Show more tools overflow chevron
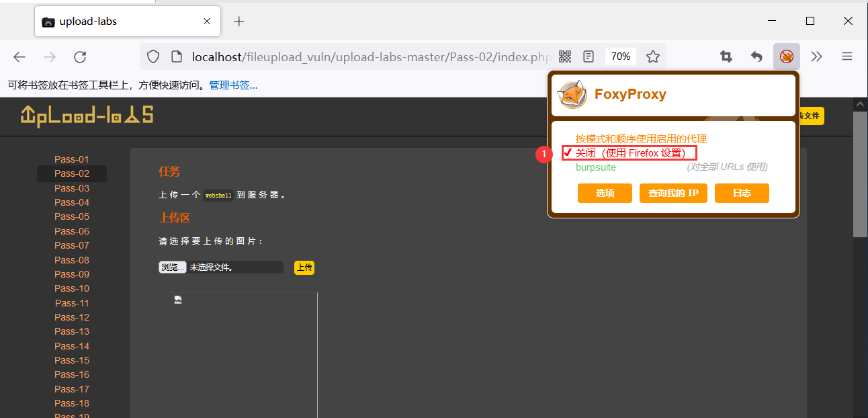The image size is (868, 418). pyautogui.click(x=817, y=56)
